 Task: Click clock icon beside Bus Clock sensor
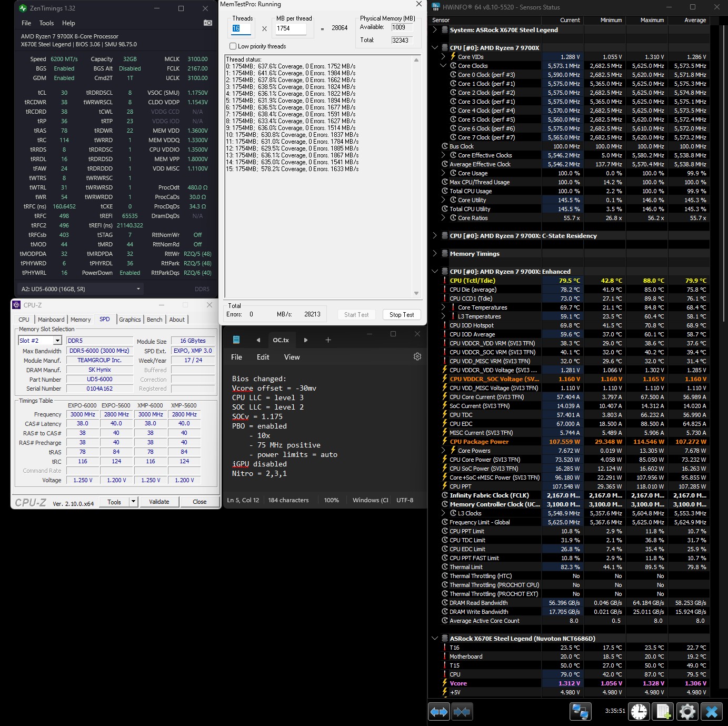(445, 146)
